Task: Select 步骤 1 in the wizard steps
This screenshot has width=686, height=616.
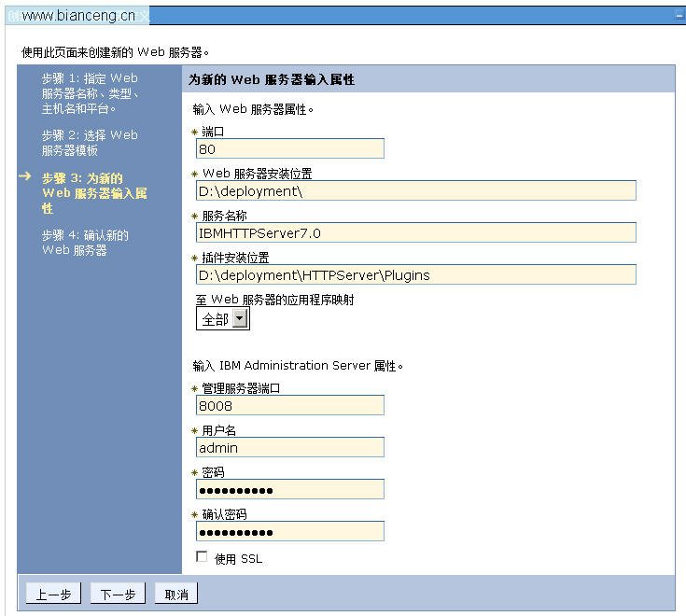Action: 91,93
